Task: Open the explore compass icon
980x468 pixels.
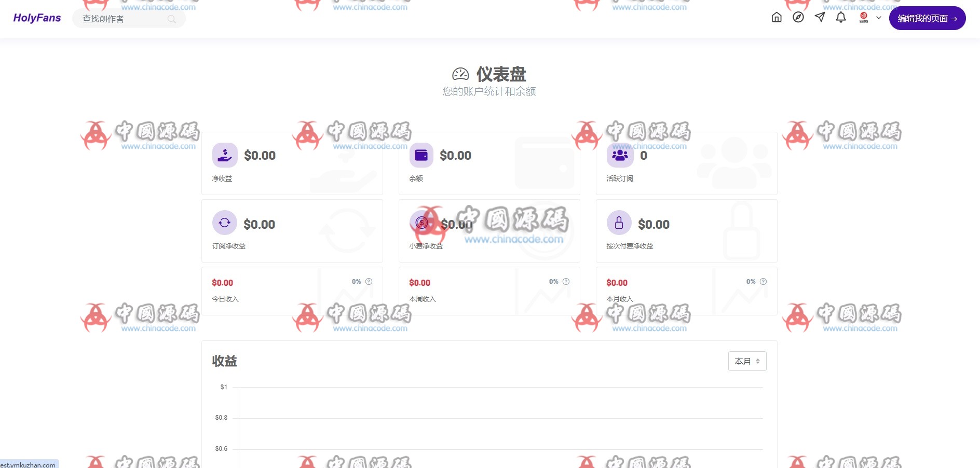Action: (798, 18)
